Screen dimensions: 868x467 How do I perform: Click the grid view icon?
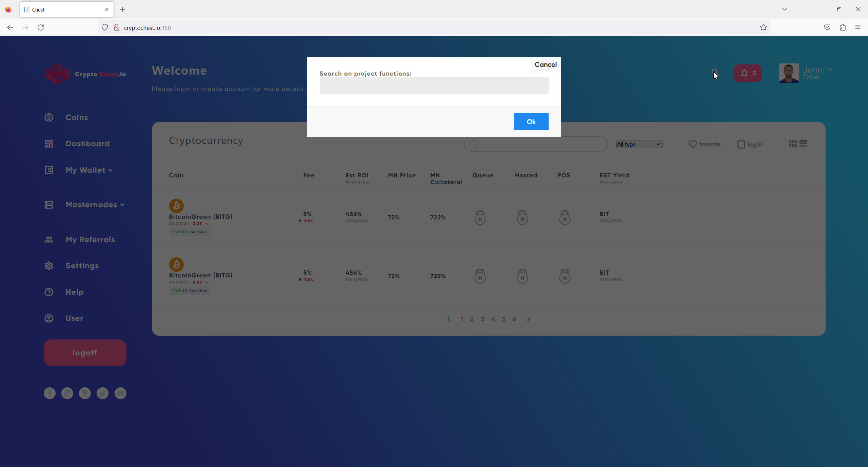tap(793, 143)
